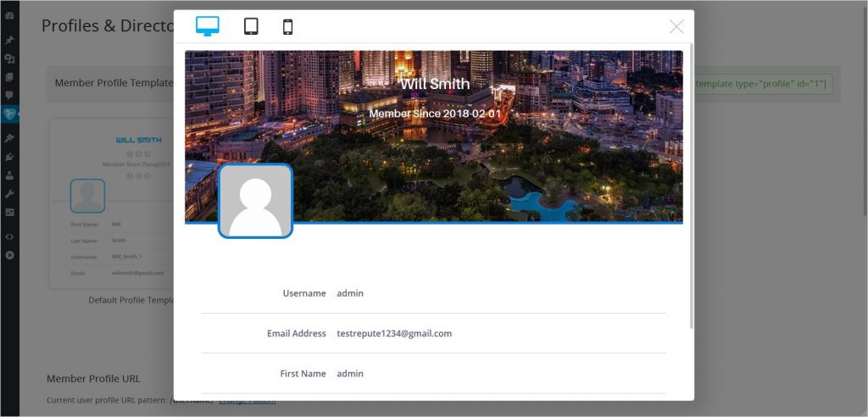
Task: Open WordPress Dashboard icon in sidebar
Action: tap(9, 15)
